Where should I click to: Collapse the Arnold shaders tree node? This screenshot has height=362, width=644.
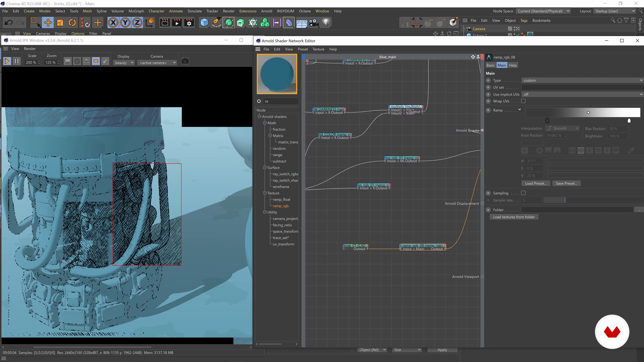(259, 116)
